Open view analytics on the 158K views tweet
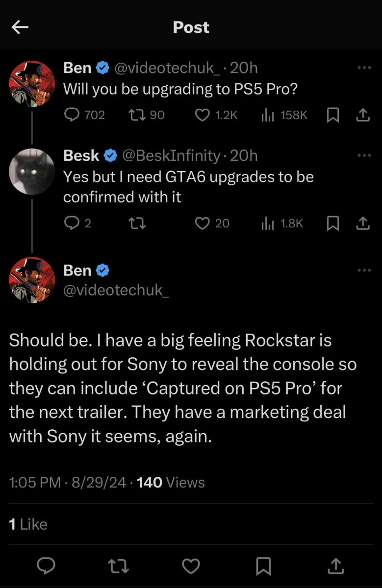Image resolution: width=382 pixels, height=588 pixels. click(267, 115)
